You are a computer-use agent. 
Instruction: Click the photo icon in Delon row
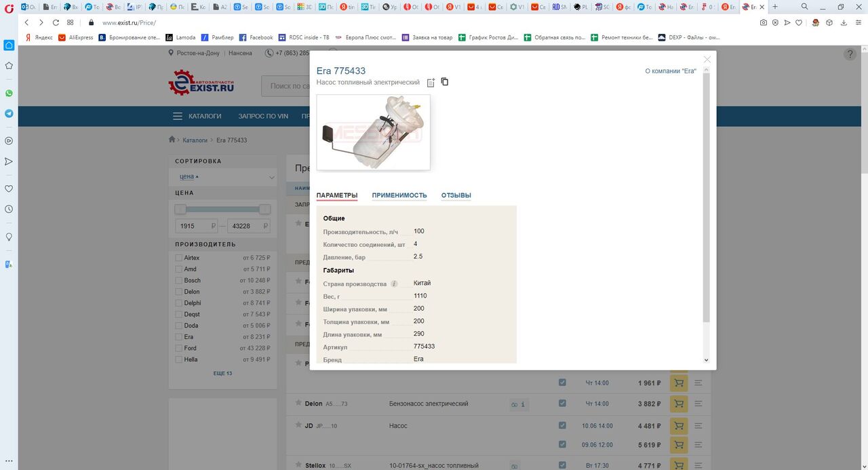click(x=514, y=405)
